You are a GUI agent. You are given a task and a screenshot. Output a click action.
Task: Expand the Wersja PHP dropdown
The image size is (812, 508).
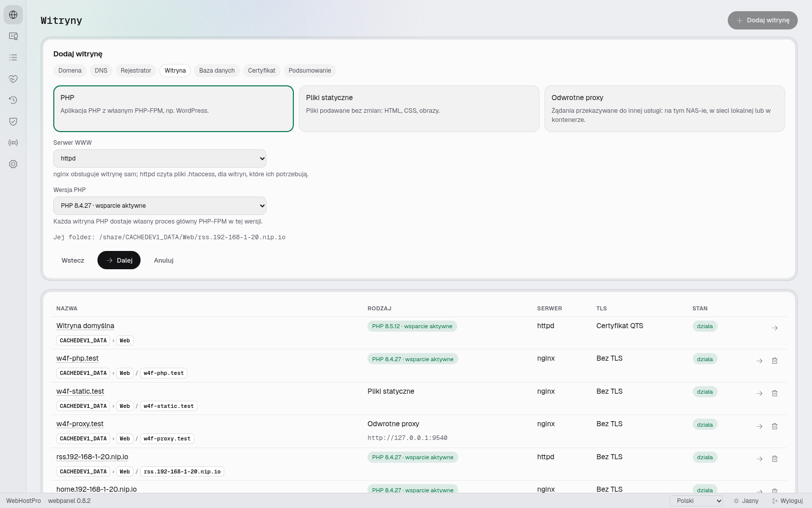pyautogui.click(x=160, y=206)
